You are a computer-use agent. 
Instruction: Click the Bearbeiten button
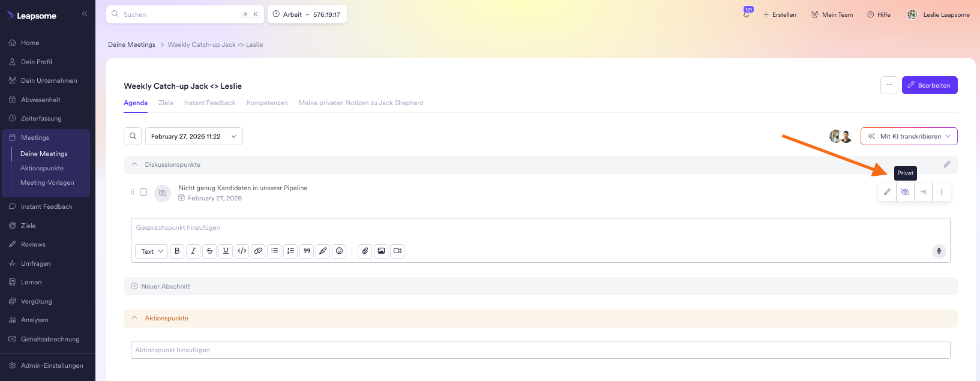click(929, 85)
